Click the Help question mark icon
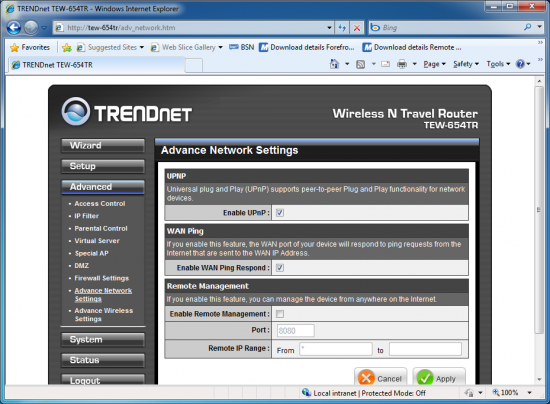This screenshot has height=404, width=550. point(520,64)
